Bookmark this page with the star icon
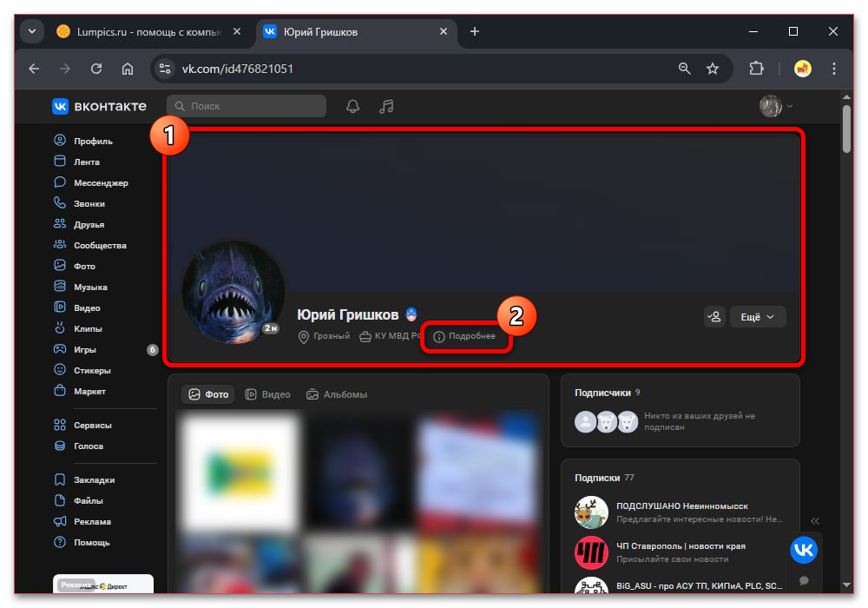868x608 pixels. coord(713,69)
